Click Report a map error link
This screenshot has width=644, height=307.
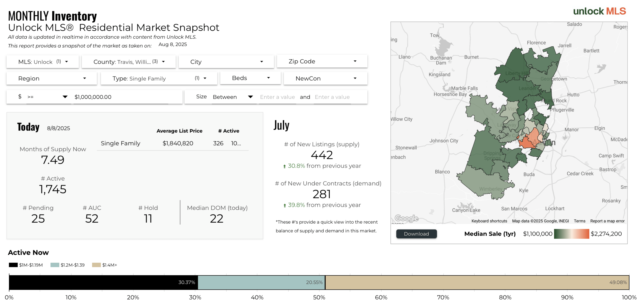pyautogui.click(x=607, y=221)
